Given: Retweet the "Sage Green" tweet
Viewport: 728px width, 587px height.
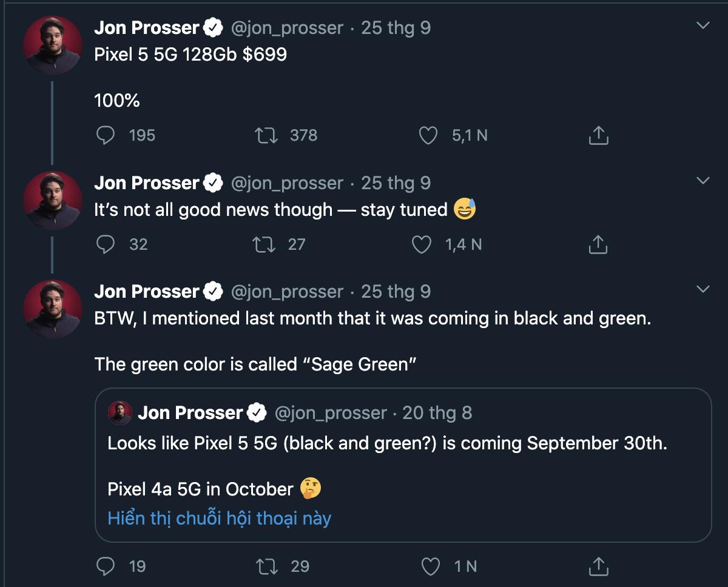Looking at the screenshot, I should 267,566.
